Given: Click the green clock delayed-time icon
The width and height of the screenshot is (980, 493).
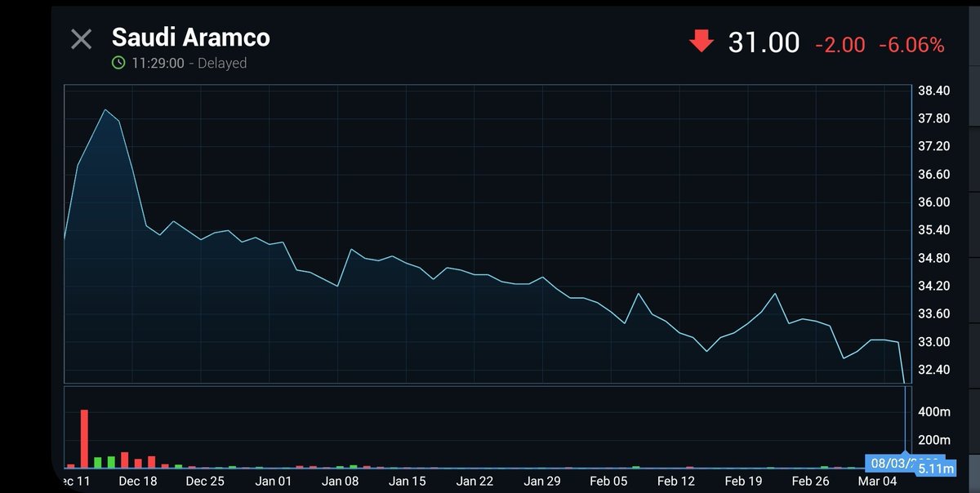Looking at the screenshot, I should click(x=118, y=63).
